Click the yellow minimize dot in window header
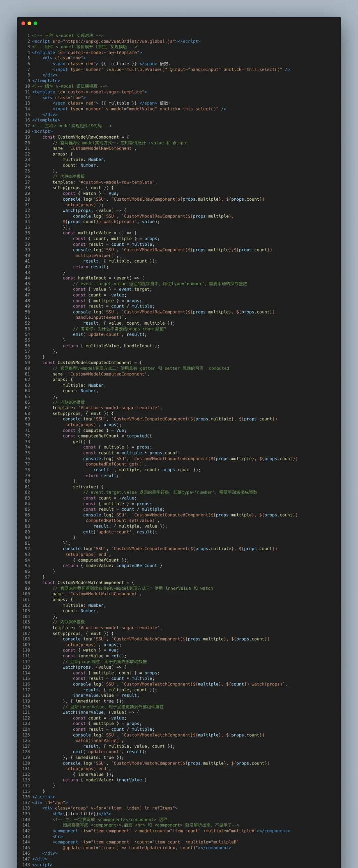Viewport: 358px width, 868px height. pyautogui.click(x=29, y=23)
